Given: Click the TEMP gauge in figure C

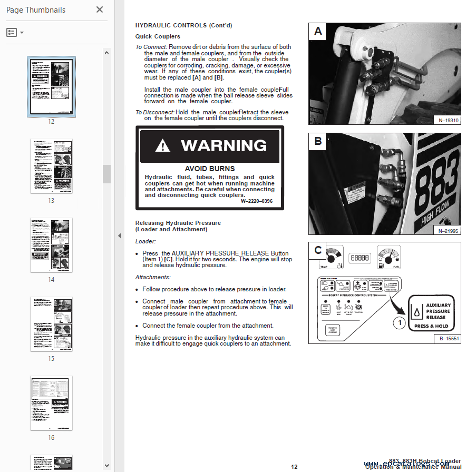Looking at the screenshot, I should (x=331, y=258).
